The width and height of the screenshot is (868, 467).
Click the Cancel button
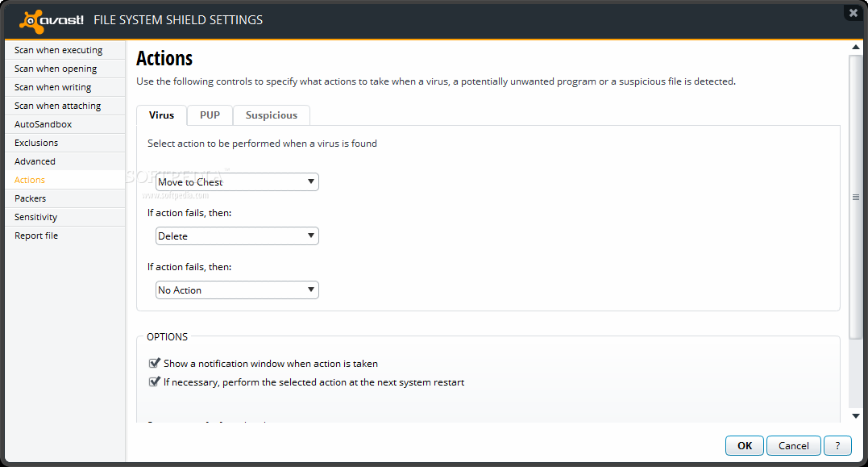(793, 445)
